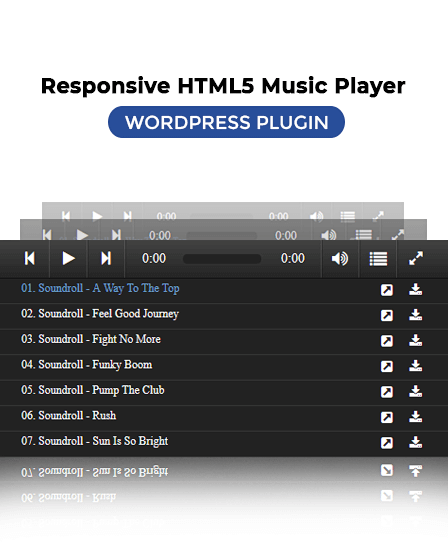Viewport: 448px width, 560px height.
Task: Click the front player's total duration 0:00
Action: pyautogui.click(x=293, y=258)
